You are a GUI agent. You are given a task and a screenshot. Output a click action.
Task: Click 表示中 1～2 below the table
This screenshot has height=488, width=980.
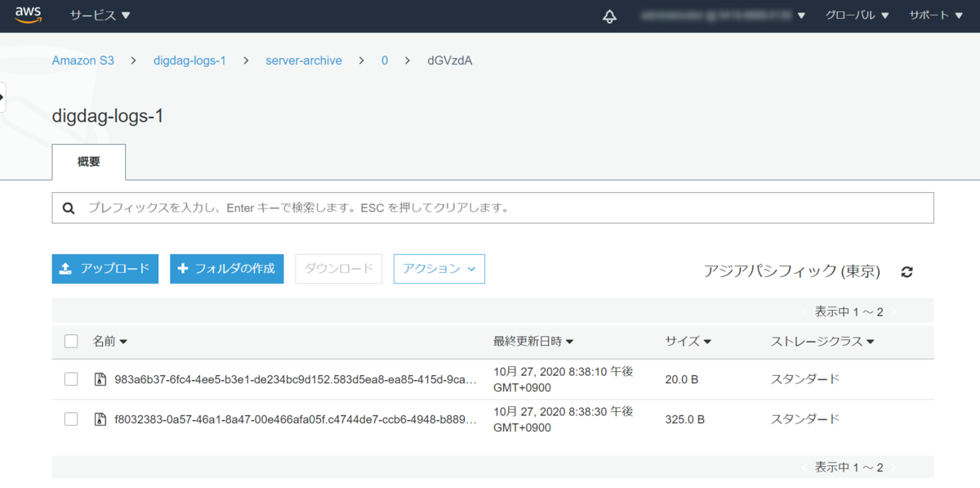point(849,468)
